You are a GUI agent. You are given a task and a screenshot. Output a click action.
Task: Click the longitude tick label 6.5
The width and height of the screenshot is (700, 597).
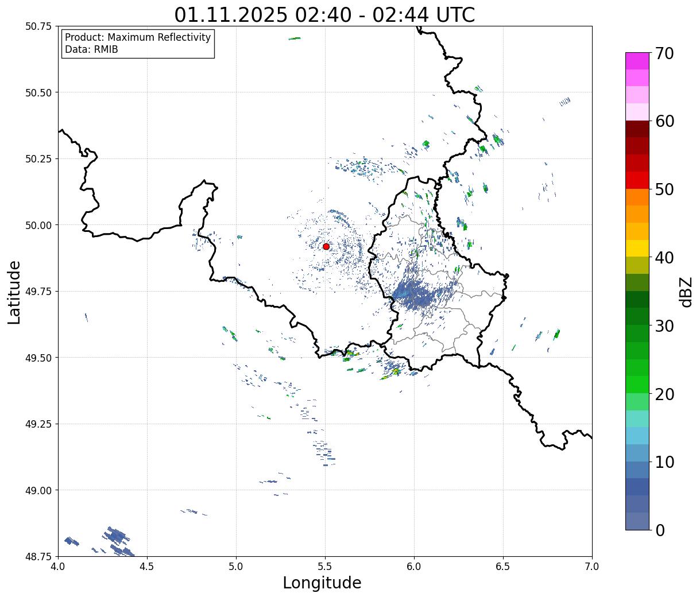point(503,566)
